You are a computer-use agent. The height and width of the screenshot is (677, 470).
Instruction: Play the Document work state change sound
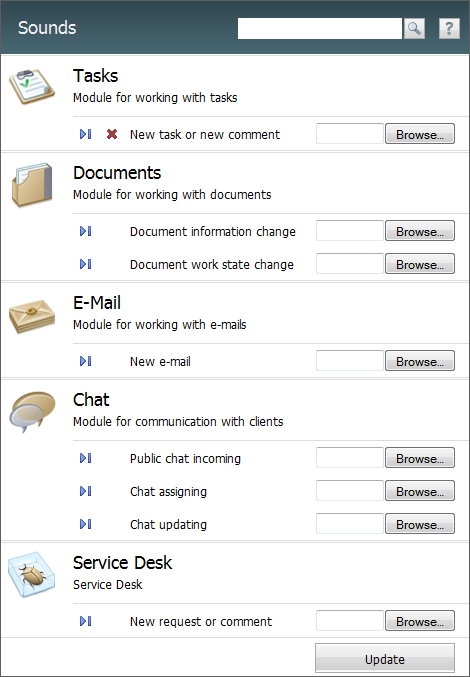click(x=85, y=264)
